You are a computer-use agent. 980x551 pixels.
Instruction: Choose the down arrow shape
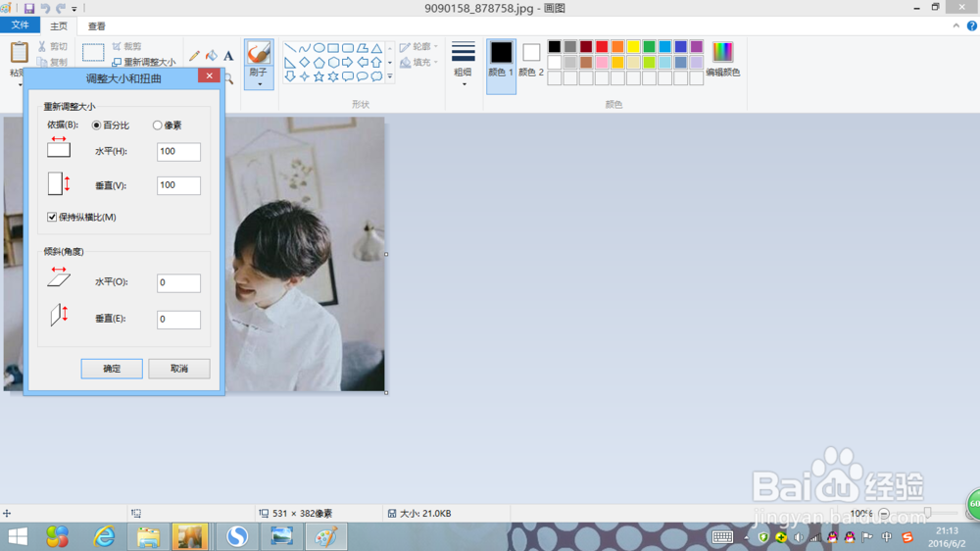point(290,76)
